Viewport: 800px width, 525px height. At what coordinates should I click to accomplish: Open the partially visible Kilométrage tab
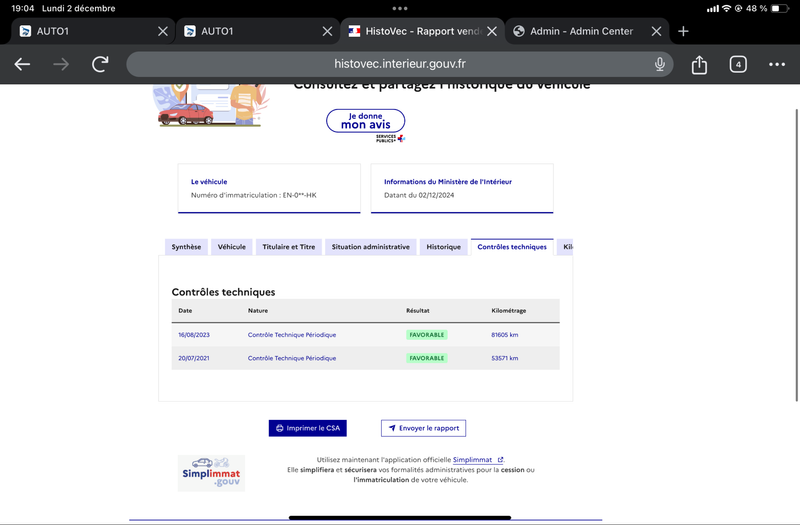[x=565, y=247]
